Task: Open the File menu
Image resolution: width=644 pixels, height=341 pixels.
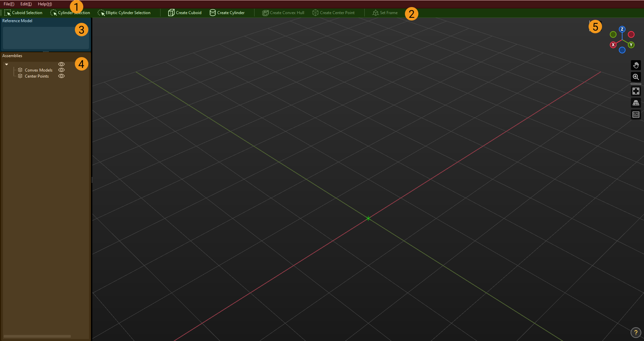Action: [9, 4]
